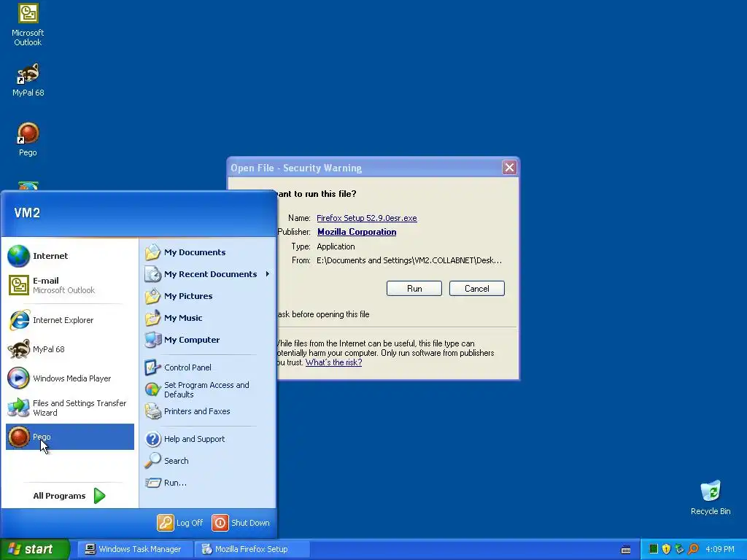
Task: Open Search from the Start menu
Action: [207, 461]
